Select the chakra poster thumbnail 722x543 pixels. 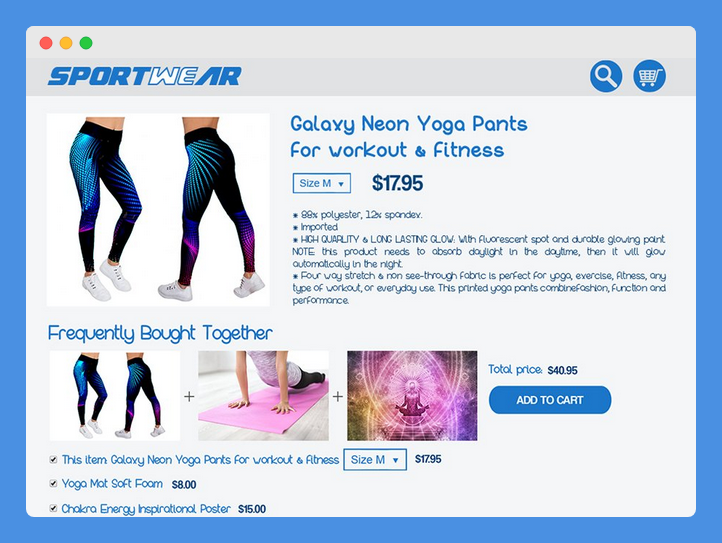[412, 396]
